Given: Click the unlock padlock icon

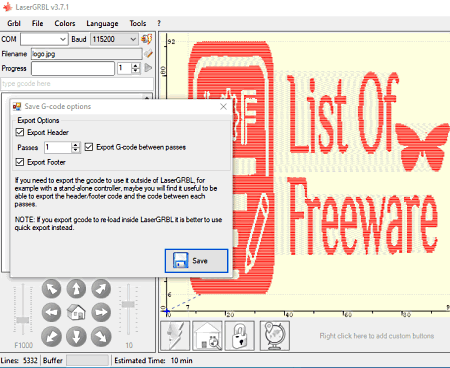Looking at the screenshot, I should coord(240,336).
